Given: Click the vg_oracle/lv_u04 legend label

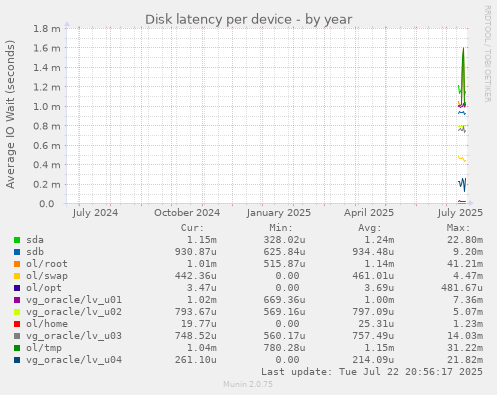Looking at the screenshot, I should (74, 360).
